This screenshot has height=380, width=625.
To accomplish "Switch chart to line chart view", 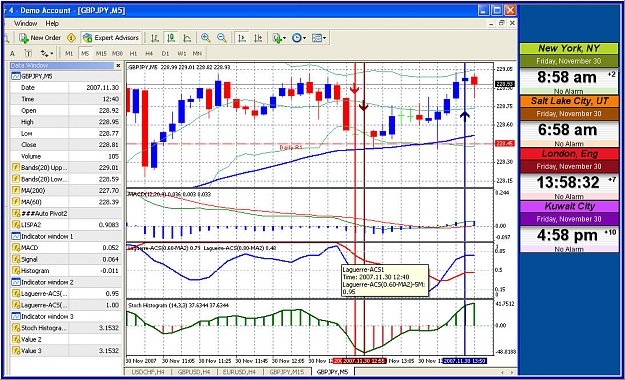I will [187, 38].
